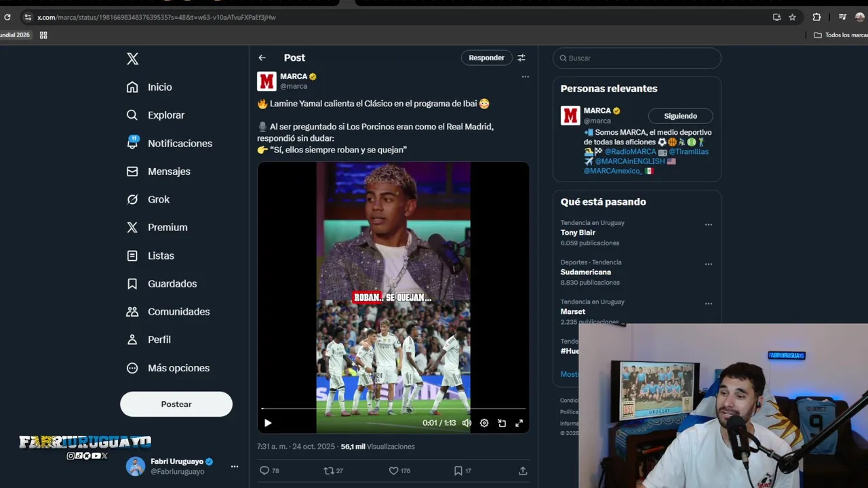
Task: Open MARCA profile avatar on post
Action: 267,81
